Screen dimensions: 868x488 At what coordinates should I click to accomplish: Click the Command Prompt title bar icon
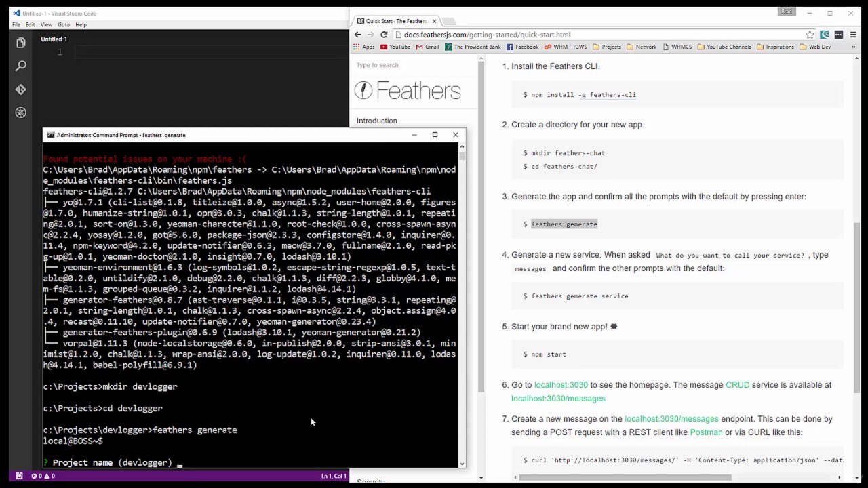pos(51,135)
